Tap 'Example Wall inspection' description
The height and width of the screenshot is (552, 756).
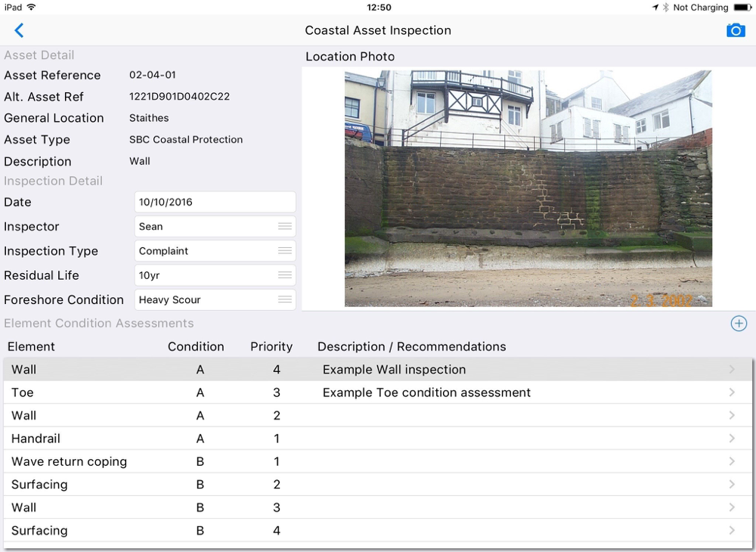pos(394,369)
